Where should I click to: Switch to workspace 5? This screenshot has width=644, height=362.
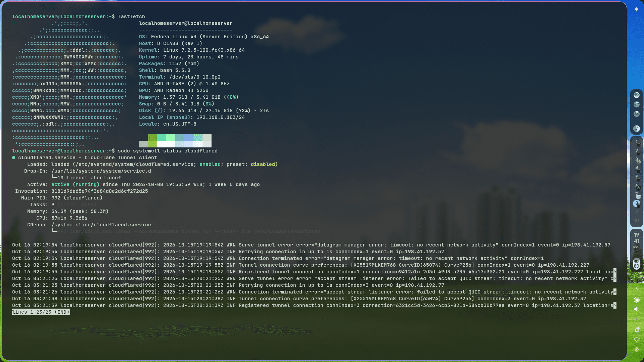[x=637, y=177]
